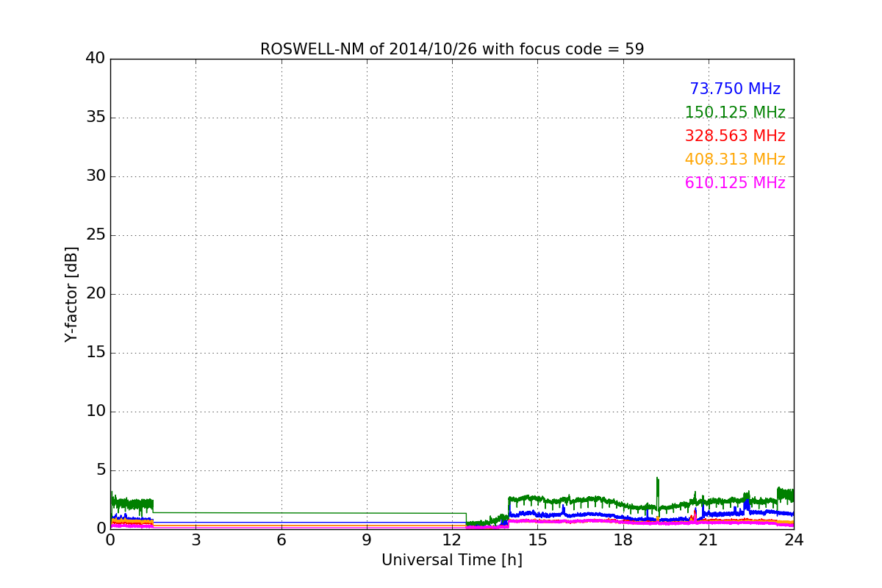Click the tall green spike after hour 19
The image size is (882, 588).
[657, 494]
